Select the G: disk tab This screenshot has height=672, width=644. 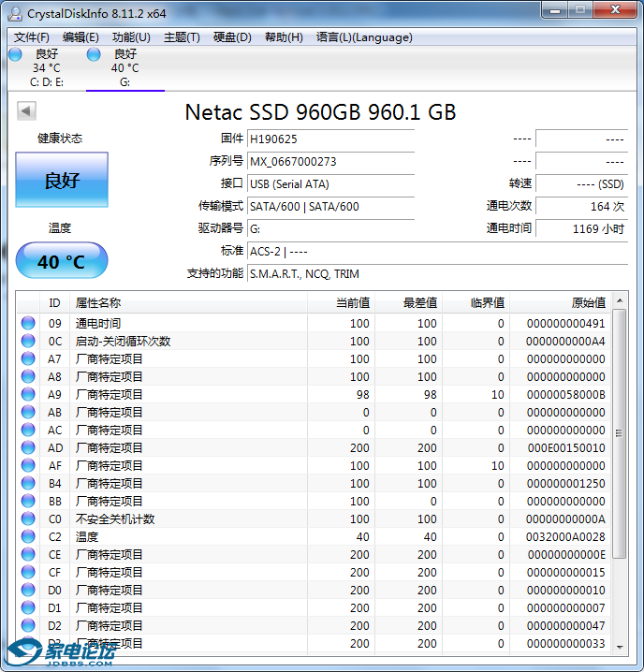[x=125, y=68]
